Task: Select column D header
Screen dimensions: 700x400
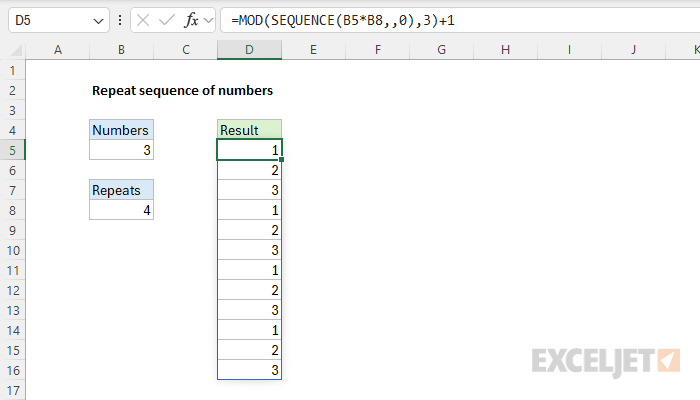Action: click(x=249, y=50)
